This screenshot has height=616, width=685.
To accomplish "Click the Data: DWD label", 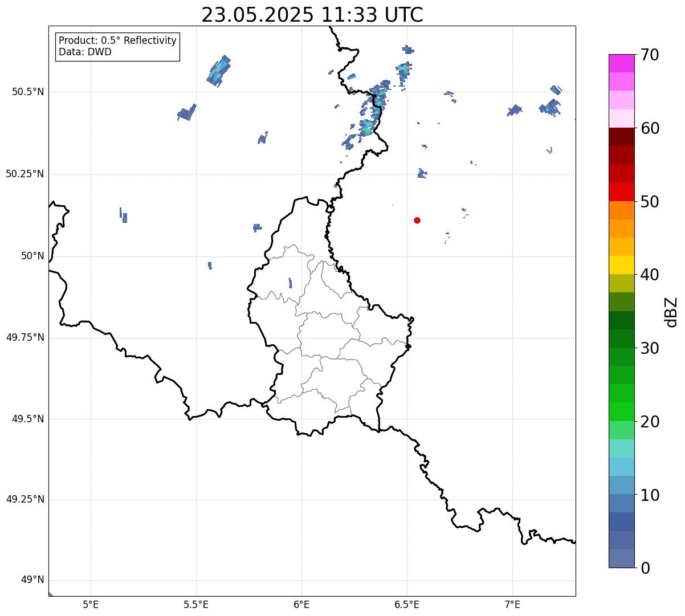I will pos(85,52).
